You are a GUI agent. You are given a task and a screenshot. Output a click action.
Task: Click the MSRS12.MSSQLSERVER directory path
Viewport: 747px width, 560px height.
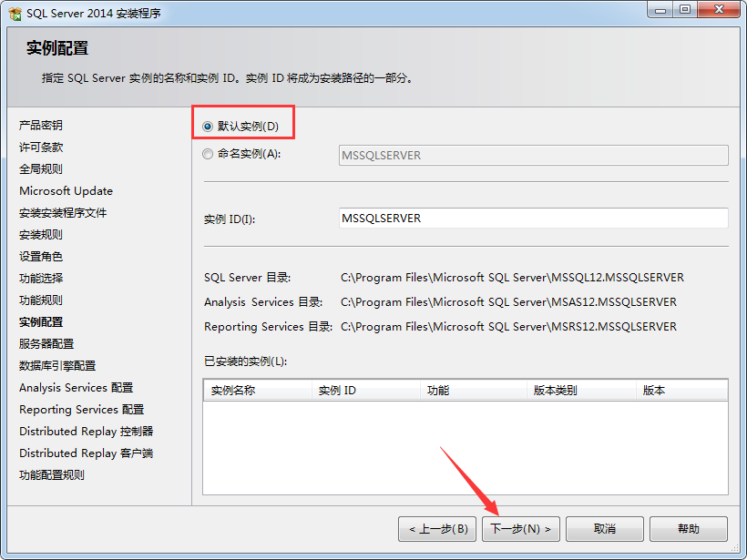(509, 327)
